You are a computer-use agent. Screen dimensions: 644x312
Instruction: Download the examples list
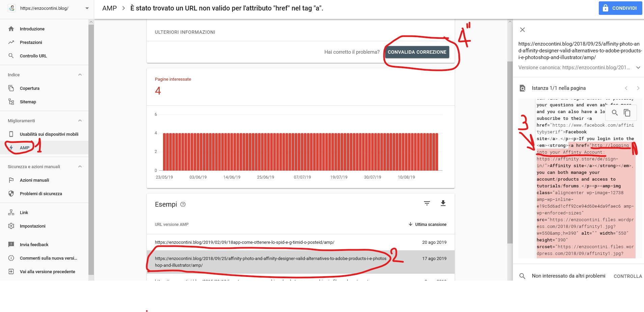pos(443,203)
